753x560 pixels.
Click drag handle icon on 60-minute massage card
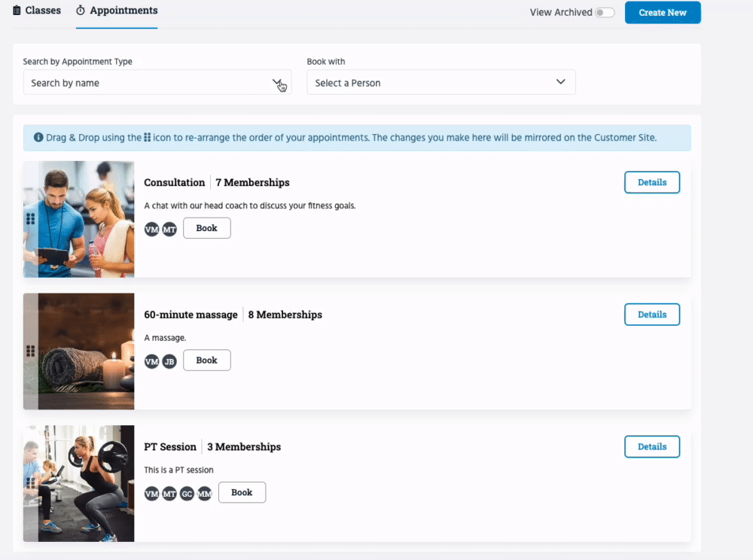(31, 351)
